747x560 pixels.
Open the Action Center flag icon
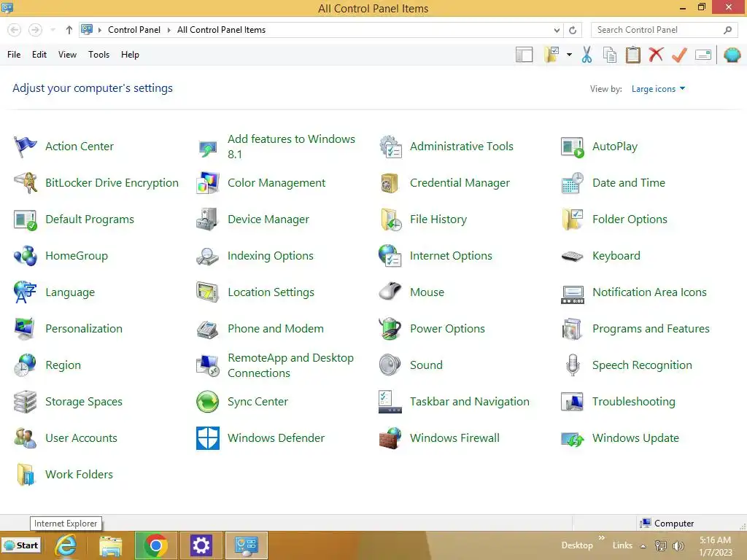click(26, 146)
